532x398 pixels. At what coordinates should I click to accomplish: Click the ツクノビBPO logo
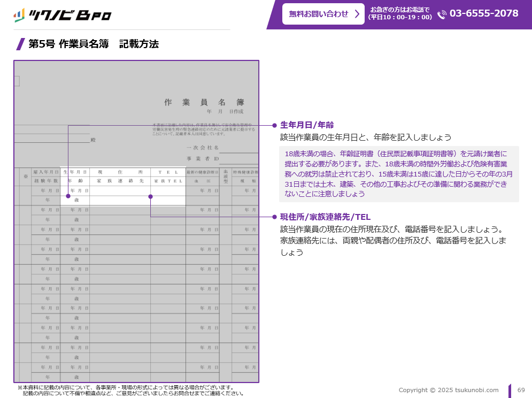point(63,16)
